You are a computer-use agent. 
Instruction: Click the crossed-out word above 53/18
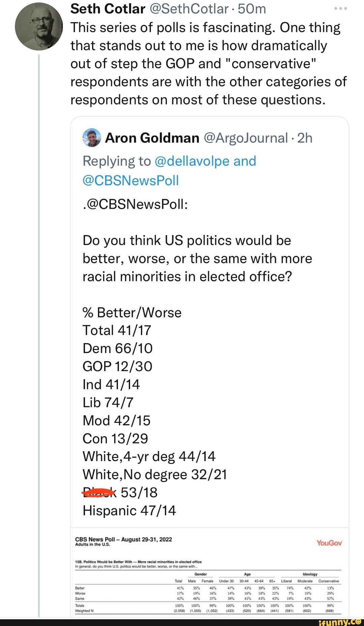98,492
